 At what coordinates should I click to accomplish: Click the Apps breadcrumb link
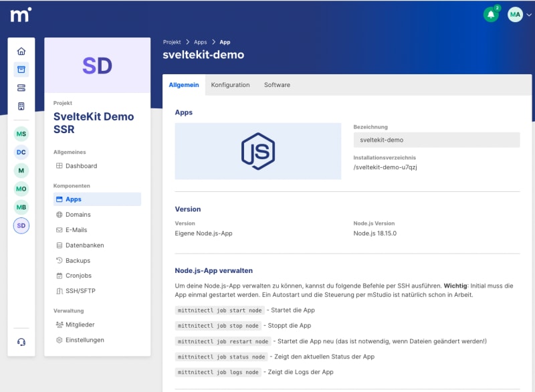[200, 42]
